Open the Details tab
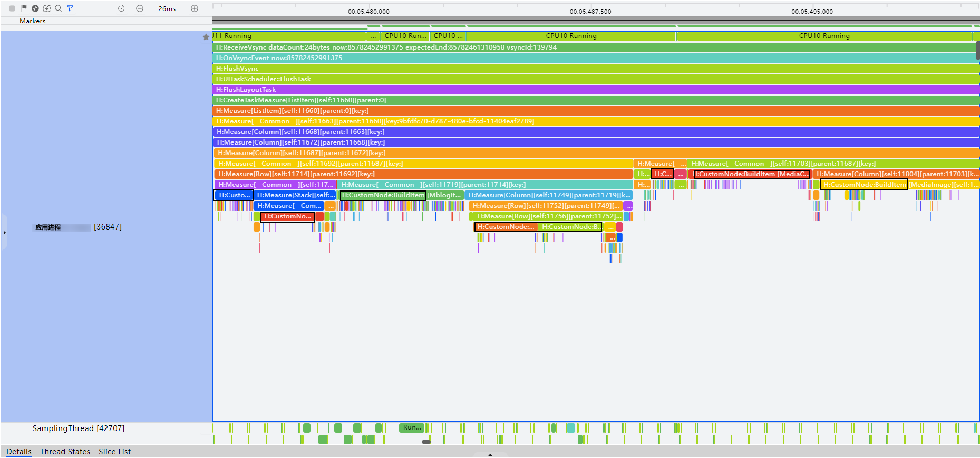980x458 pixels. pos(19,452)
